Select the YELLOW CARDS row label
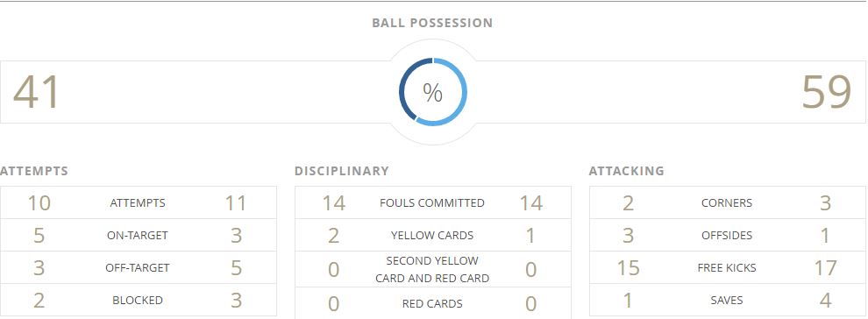Image resolution: width=868 pixels, height=319 pixels. click(x=432, y=236)
